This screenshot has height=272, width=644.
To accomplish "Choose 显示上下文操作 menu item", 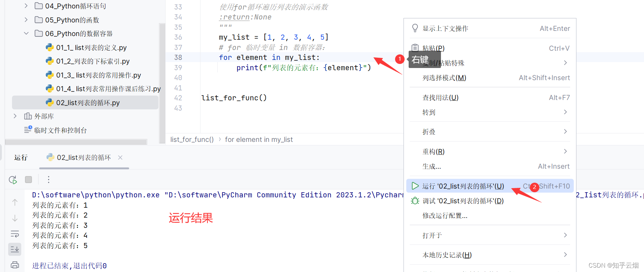I will [490, 28].
